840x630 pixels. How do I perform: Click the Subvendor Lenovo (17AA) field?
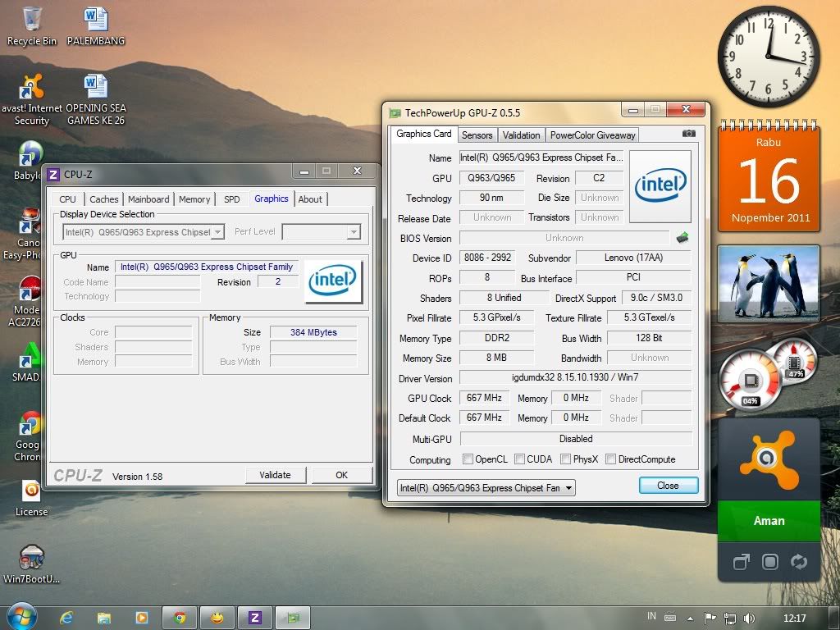633,258
